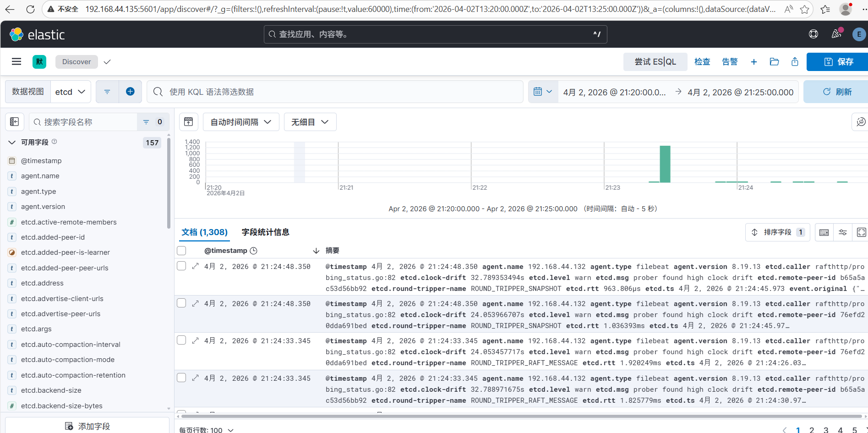Select the etcd.clock-drift... etcd.address field
Viewport: 868px width, 433px height.
(x=42, y=283)
